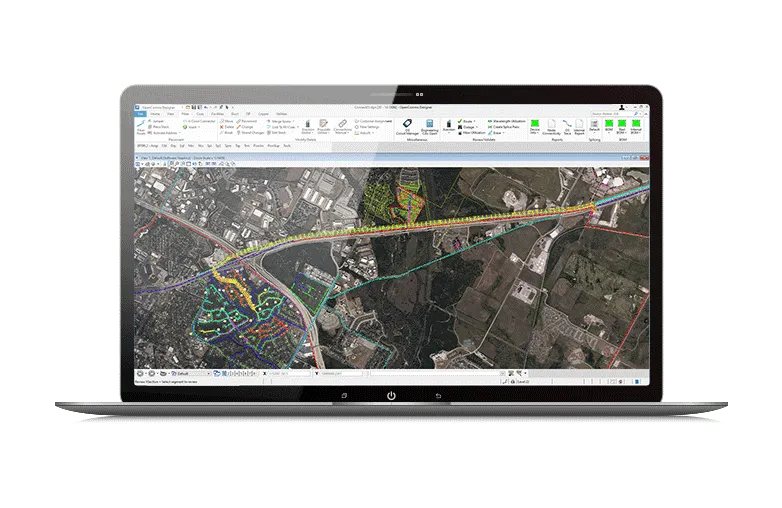This screenshot has width=782, height=508.
Task: Click the Place Slack tool
Action: 162,127
